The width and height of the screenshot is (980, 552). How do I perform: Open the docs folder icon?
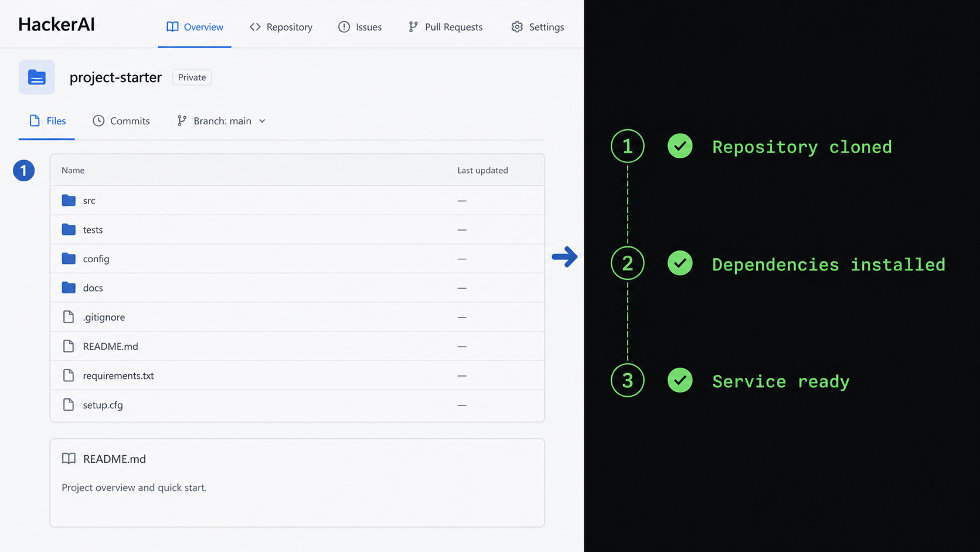click(x=69, y=288)
